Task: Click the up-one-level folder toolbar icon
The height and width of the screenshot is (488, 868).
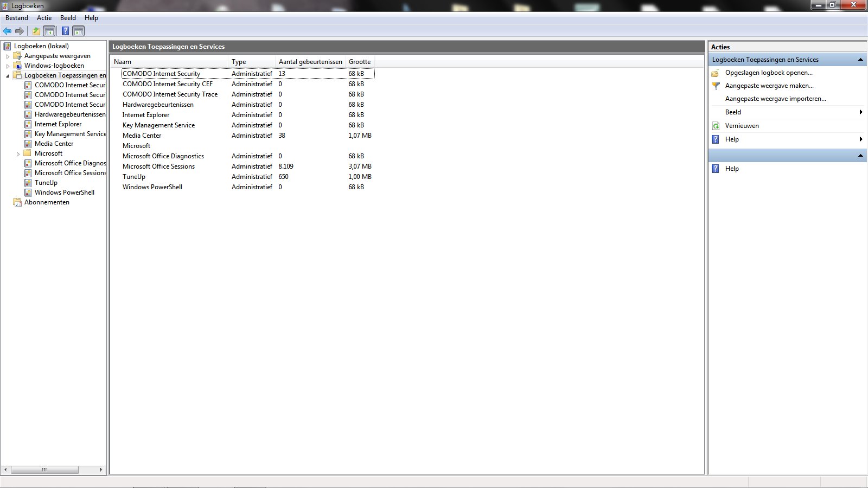Action: 36,31
